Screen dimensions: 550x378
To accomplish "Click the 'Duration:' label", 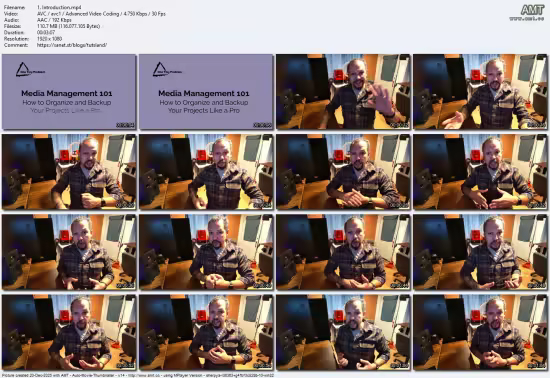I will tap(14, 33).
